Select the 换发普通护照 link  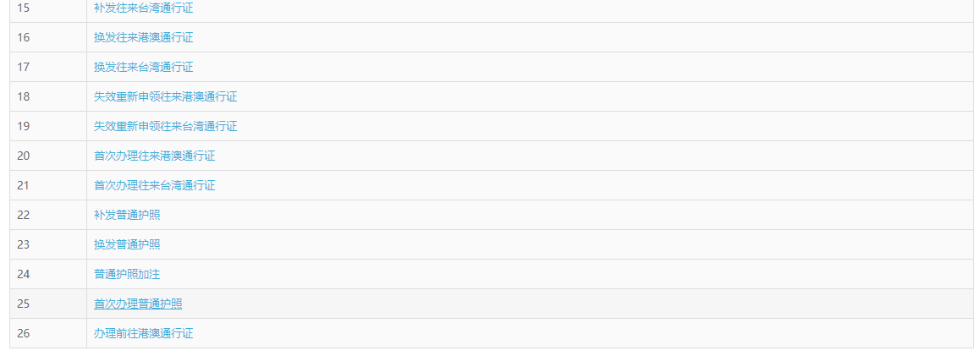127,244
